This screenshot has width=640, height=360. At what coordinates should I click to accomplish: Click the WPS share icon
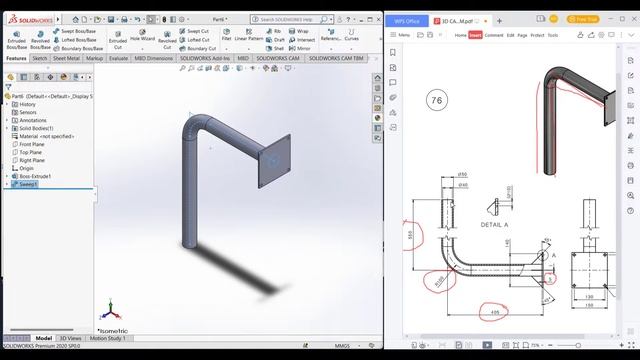point(591,35)
